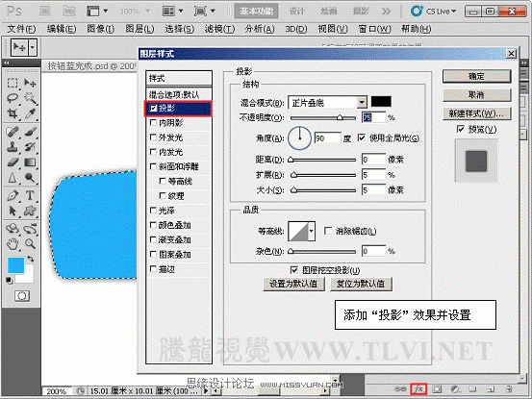Click the fx layer style icon
This screenshot has width=532, height=399.
coord(418,388)
